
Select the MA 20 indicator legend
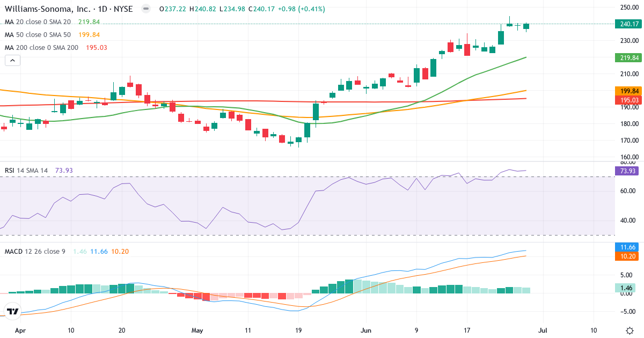tap(38, 22)
